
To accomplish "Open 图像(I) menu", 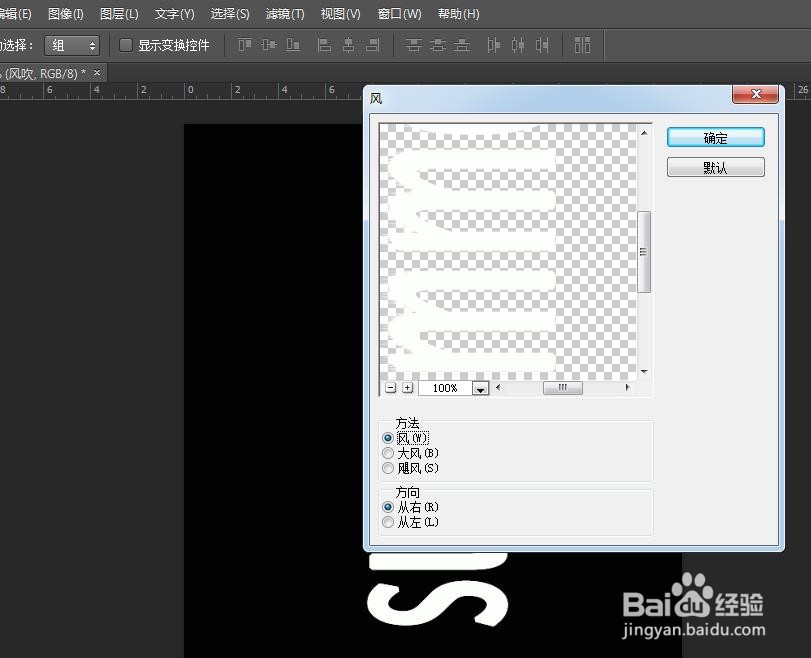I will (x=66, y=14).
